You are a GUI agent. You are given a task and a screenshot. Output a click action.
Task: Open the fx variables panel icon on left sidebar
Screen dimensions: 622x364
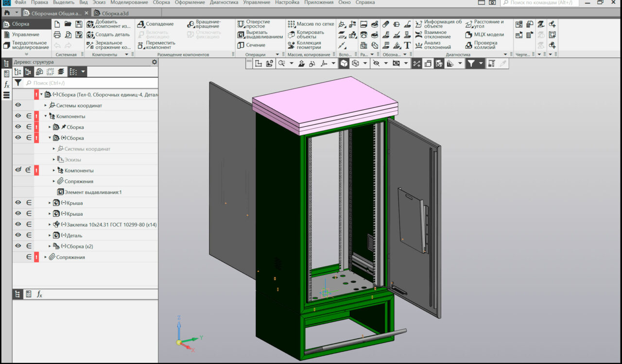pos(6,85)
